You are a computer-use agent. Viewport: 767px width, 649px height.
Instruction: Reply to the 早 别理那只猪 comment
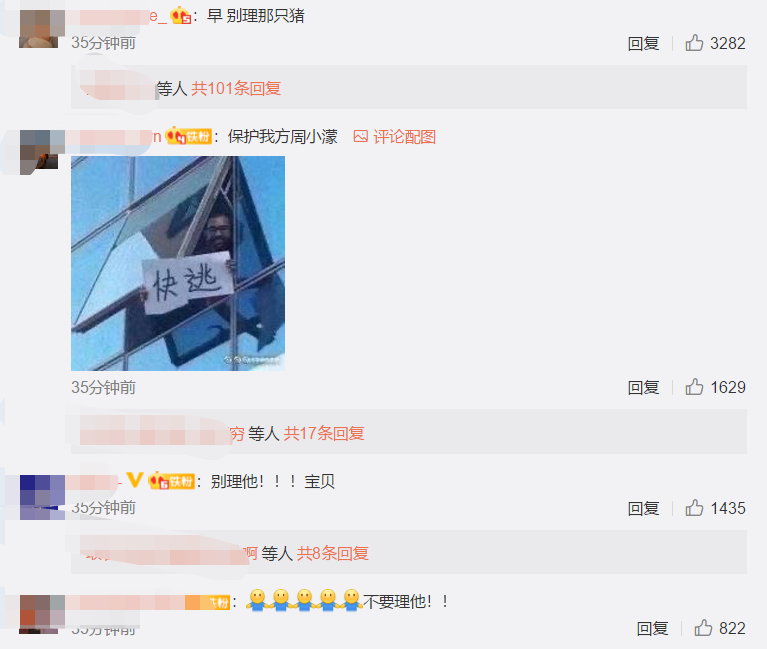(643, 44)
